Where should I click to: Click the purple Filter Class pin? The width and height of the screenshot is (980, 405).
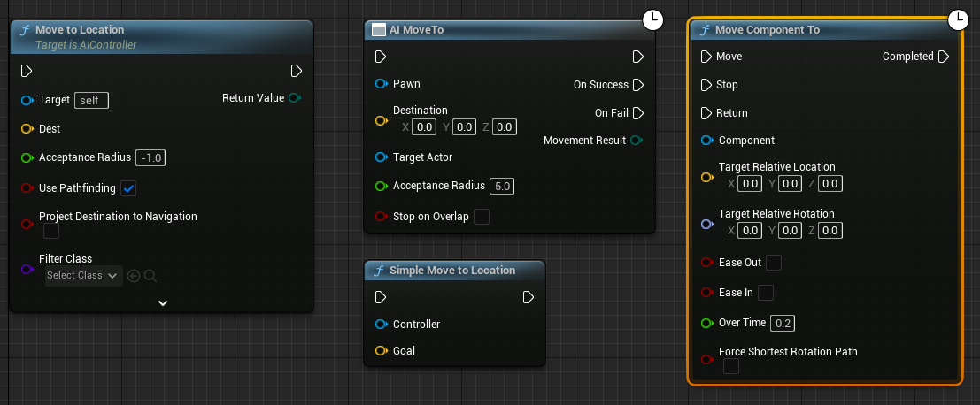[x=27, y=270]
